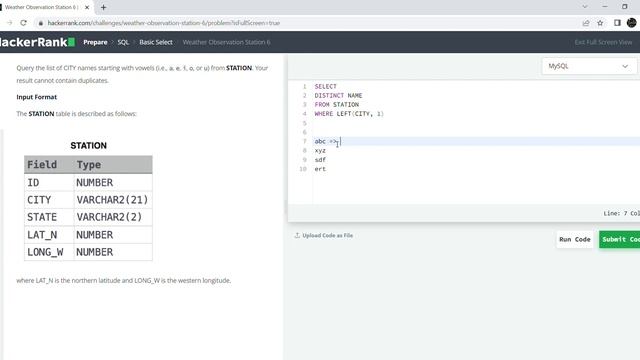The image size is (640, 360).
Task: Click the CITY field cell in STATION table
Action: tap(49, 200)
